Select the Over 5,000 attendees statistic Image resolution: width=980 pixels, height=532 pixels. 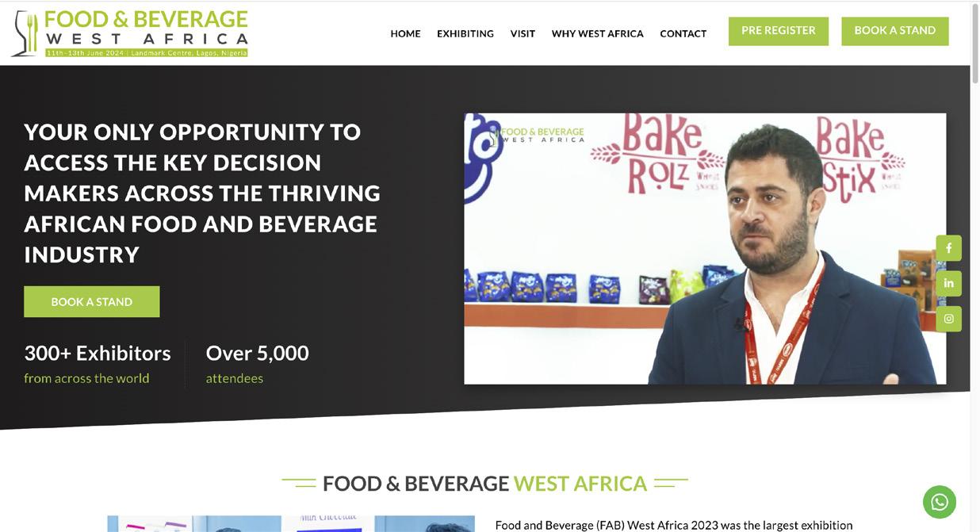tap(257, 364)
